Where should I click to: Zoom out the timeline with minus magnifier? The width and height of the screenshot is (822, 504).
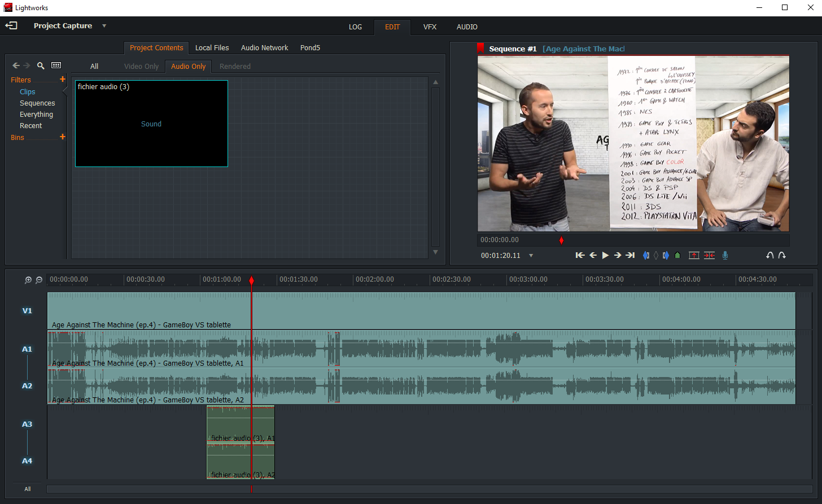point(39,280)
